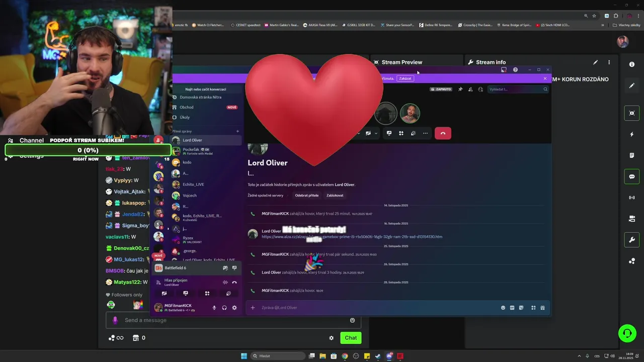Toggle noise suppression waveform icon
This screenshot has width=644, height=362.
click(225, 282)
